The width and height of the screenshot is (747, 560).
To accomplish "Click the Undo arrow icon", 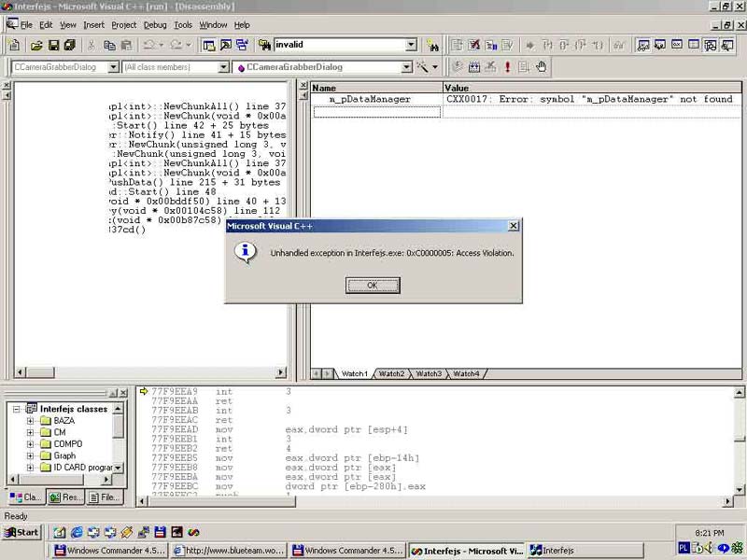I will point(148,45).
